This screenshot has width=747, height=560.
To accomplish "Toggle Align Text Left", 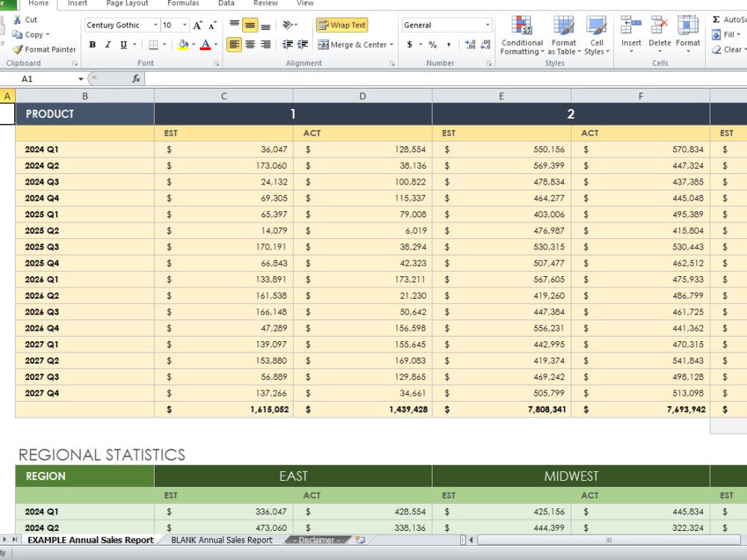I will coord(234,45).
